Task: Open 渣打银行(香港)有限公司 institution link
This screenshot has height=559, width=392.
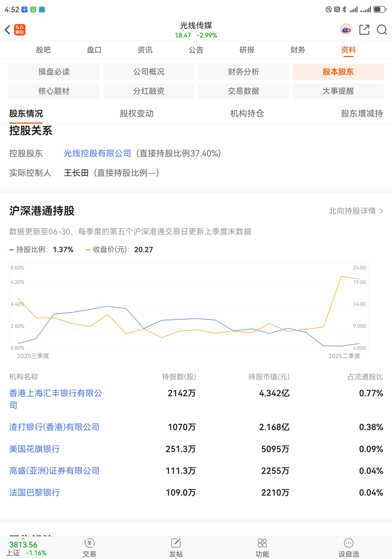Action: pyautogui.click(x=54, y=427)
